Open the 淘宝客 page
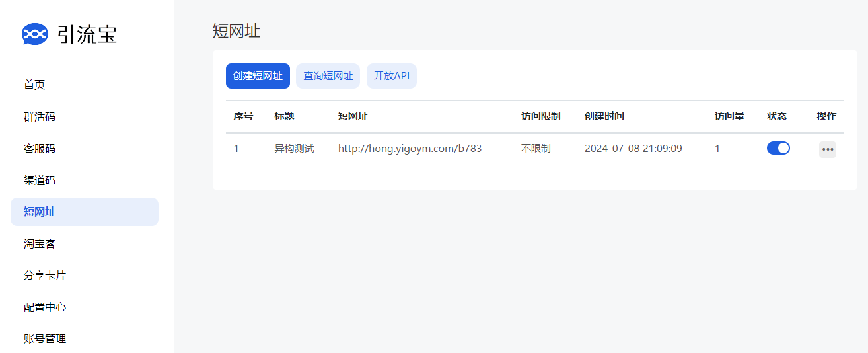Viewport: 868px width, 353px height. (x=40, y=244)
